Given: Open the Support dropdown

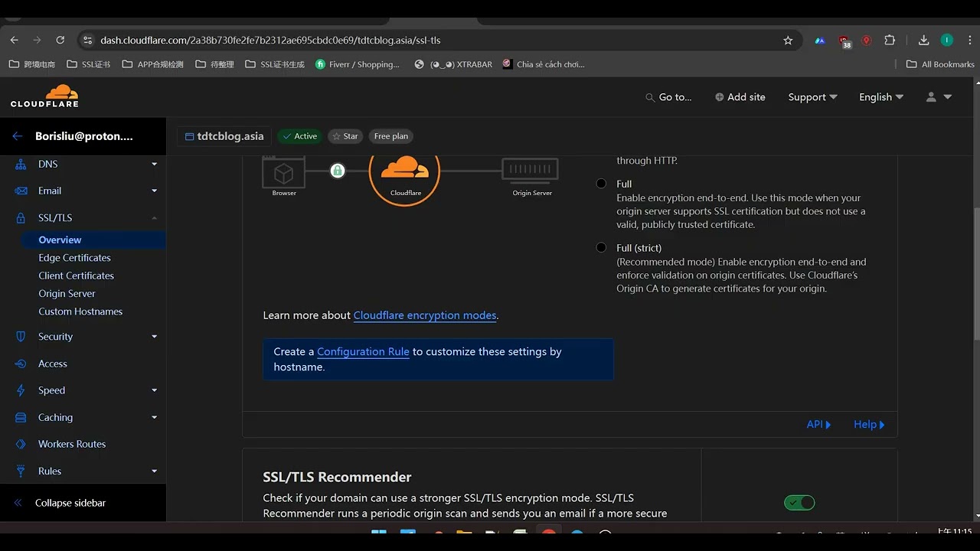Looking at the screenshot, I should (812, 97).
